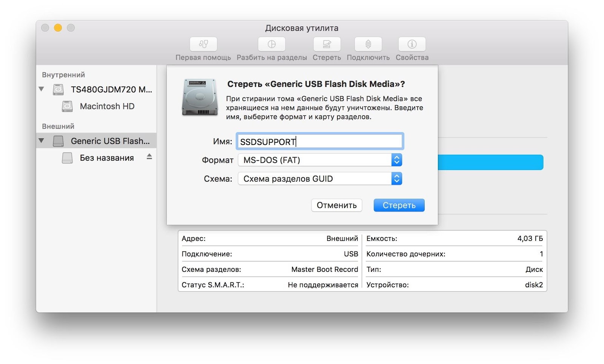Open the Формат MS-DOS (FAT) dropdown
604x364 pixels.
point(320,160)
